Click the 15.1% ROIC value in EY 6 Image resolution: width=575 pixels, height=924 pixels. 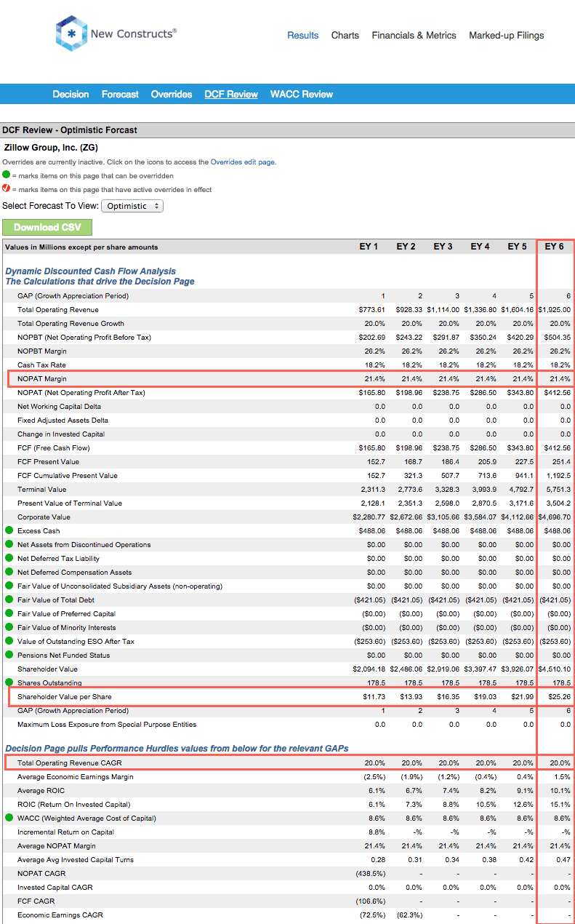pyautogui.click(x=560, y=804)
